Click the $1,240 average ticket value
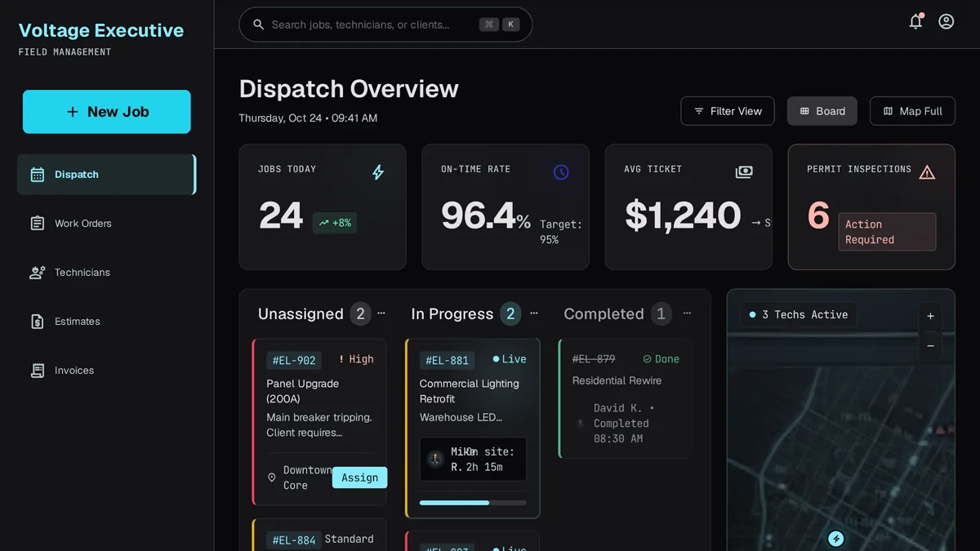This screenshot has width=980, height=551. [683, 216]
